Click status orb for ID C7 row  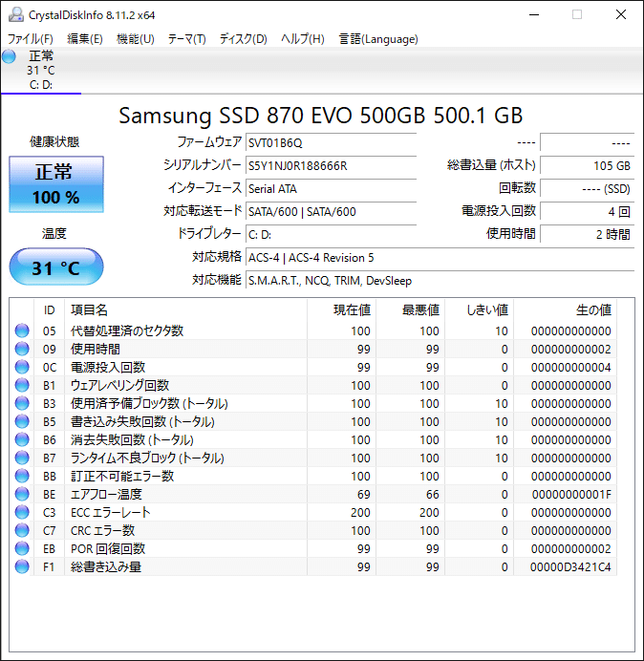pos(22,530)
